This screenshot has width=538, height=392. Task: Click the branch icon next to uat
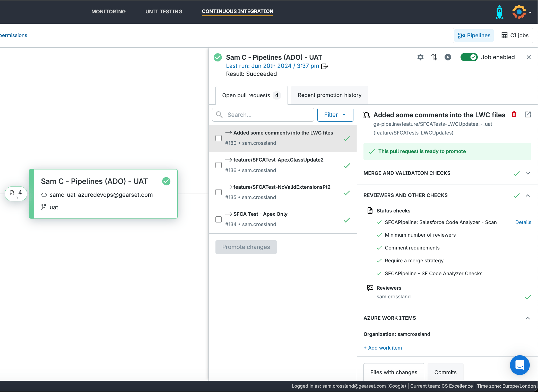click(x=44, y=207)
